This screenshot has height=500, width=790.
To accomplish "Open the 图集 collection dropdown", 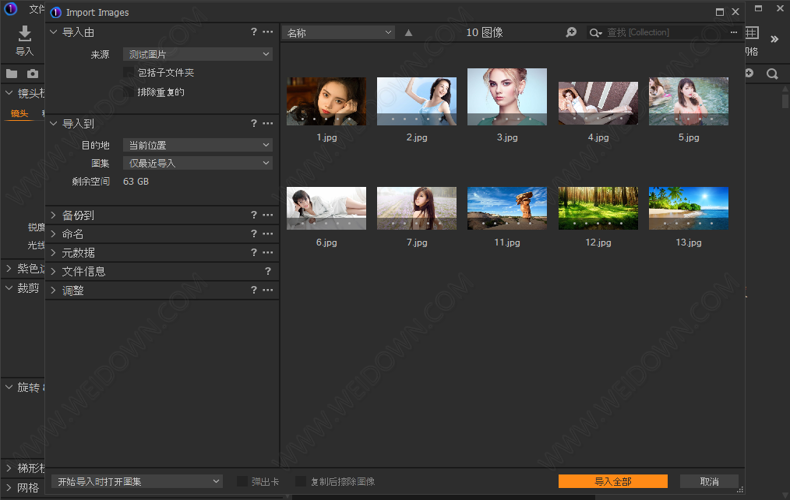I will pyautogui.click(x=198, y=163).
